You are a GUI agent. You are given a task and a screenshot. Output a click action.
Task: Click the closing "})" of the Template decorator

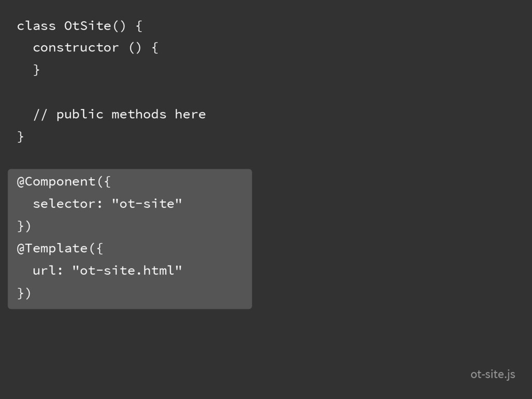pyautogui.click(x=24, y=293)
